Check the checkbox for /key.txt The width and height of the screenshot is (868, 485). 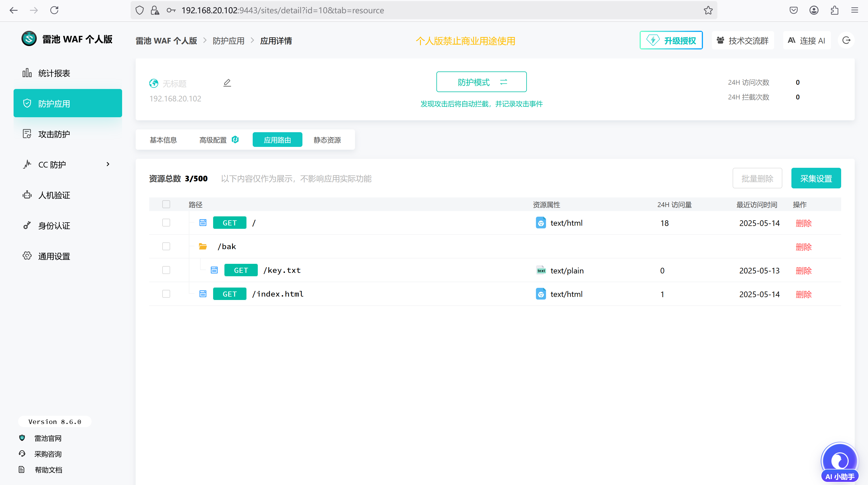point(166,270)
